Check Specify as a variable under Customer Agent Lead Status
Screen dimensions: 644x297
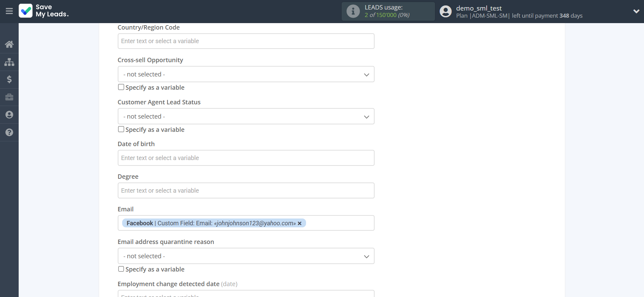point(121,129)
